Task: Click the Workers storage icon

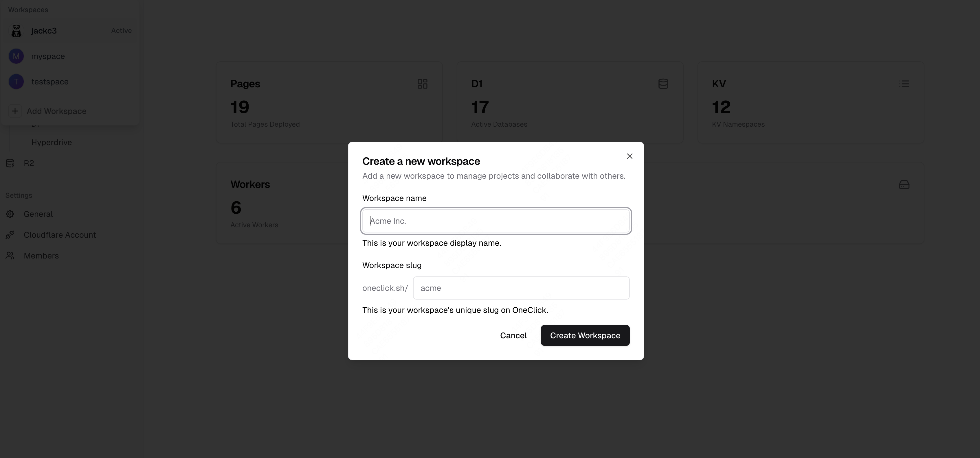Action: pyautogui.click(x=904, y=184)
